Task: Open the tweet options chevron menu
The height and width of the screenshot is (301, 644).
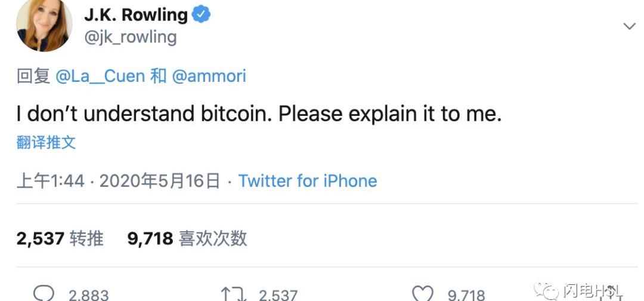Action: tap(629, 26)
